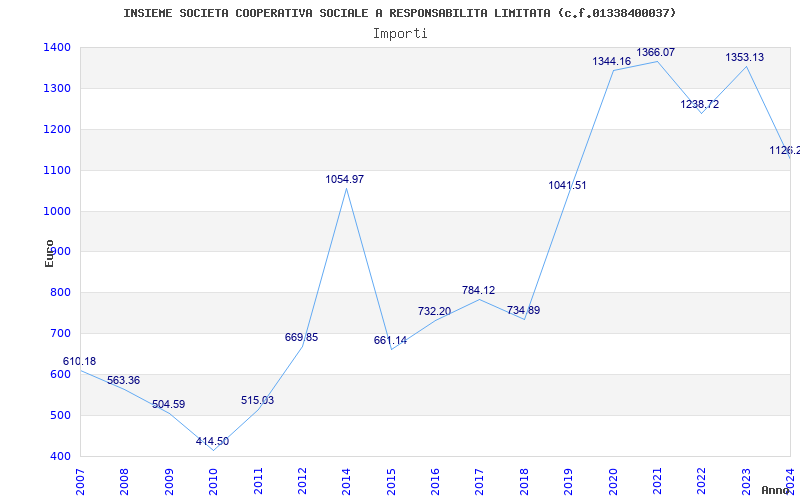This screenshot has height=500, width=800.
Task: Click the data label 669.85
Action: pyautogui.click(x=302, y=337)
